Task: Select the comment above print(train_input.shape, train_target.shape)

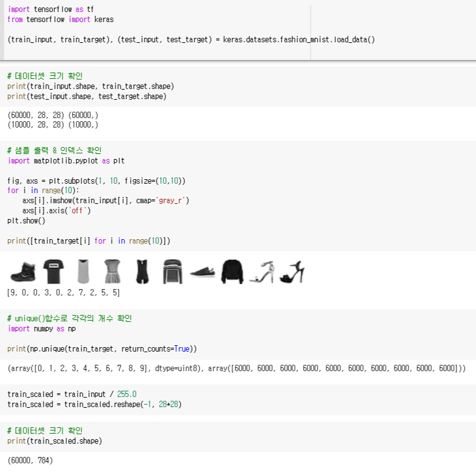Action: (45, 76)
